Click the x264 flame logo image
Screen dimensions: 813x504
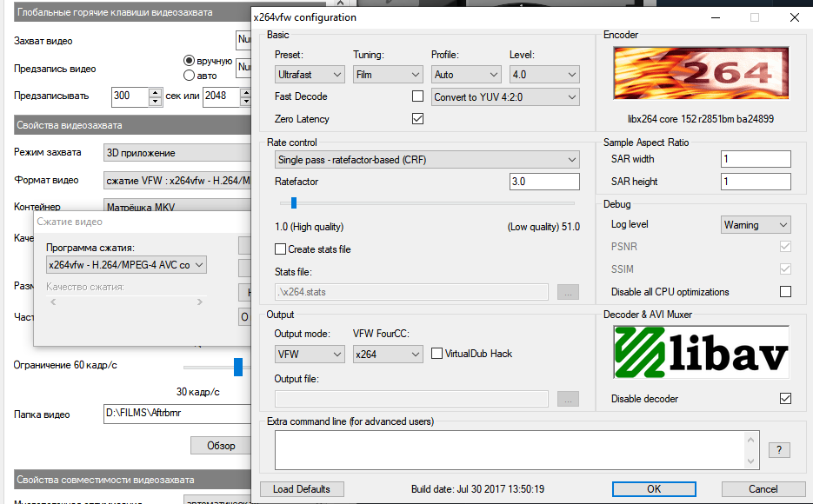click(x=701, y=73)
